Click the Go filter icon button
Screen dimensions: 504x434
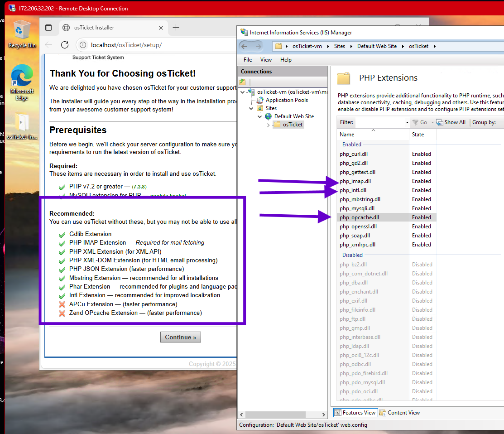click(x=420, y=122)
